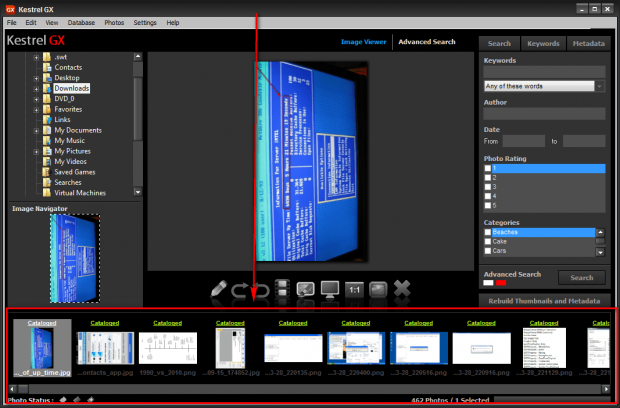Rotate the photo using the left rotate arrow
Image resolution: width=620 pixels, height=408 pixels.
240,288
